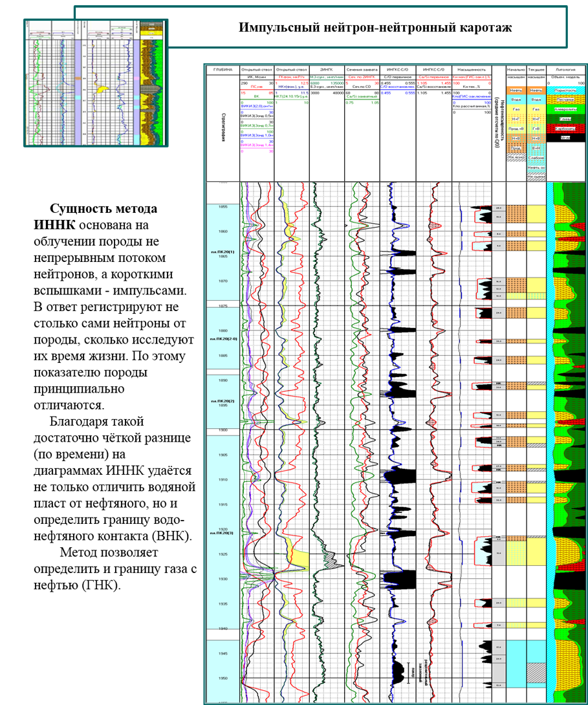Click the bold text 'Сущность метода ИННК'
This screenshot has height=705, width=588.
(96, 217)
